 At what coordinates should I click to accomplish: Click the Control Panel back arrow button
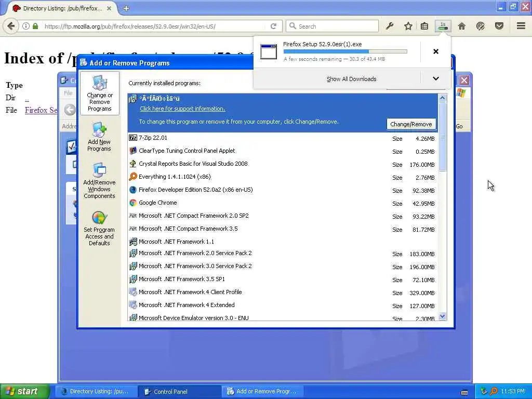[x=70, y=110]
